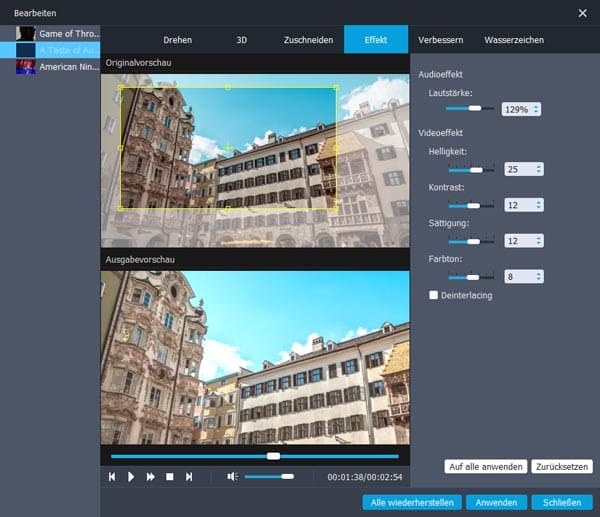Switch to the Drehen tab
Screen dimensions: 600x517
[177, 40]
